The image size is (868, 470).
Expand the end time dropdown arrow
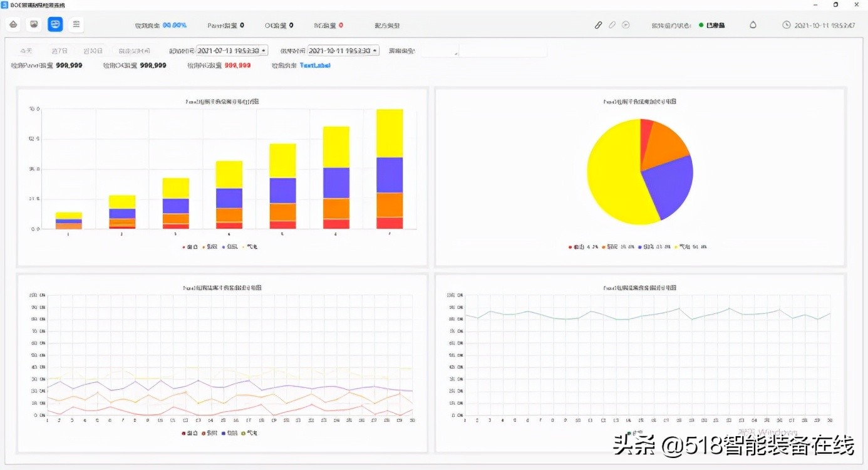point(375,50)
